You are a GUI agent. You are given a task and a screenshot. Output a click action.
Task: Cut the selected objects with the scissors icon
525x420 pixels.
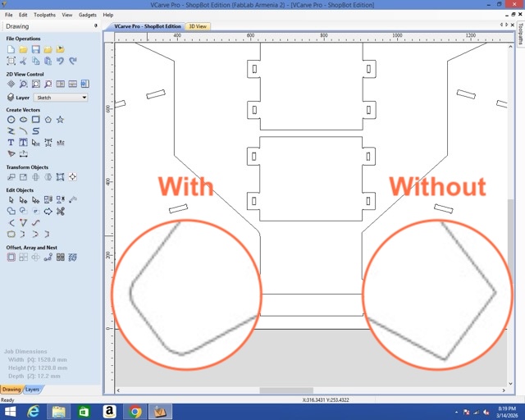[23, 61]
